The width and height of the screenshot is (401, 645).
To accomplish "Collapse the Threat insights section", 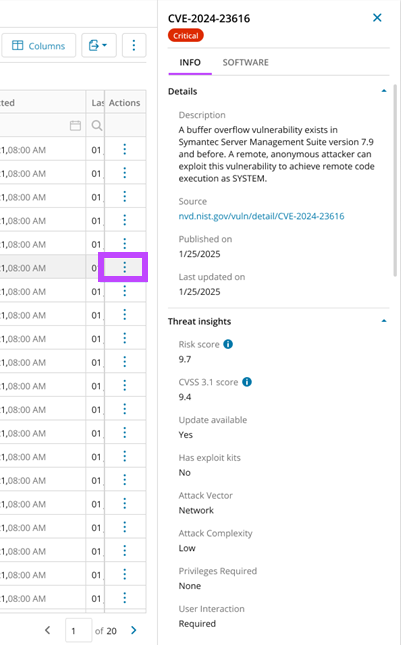I will [384, 321].
